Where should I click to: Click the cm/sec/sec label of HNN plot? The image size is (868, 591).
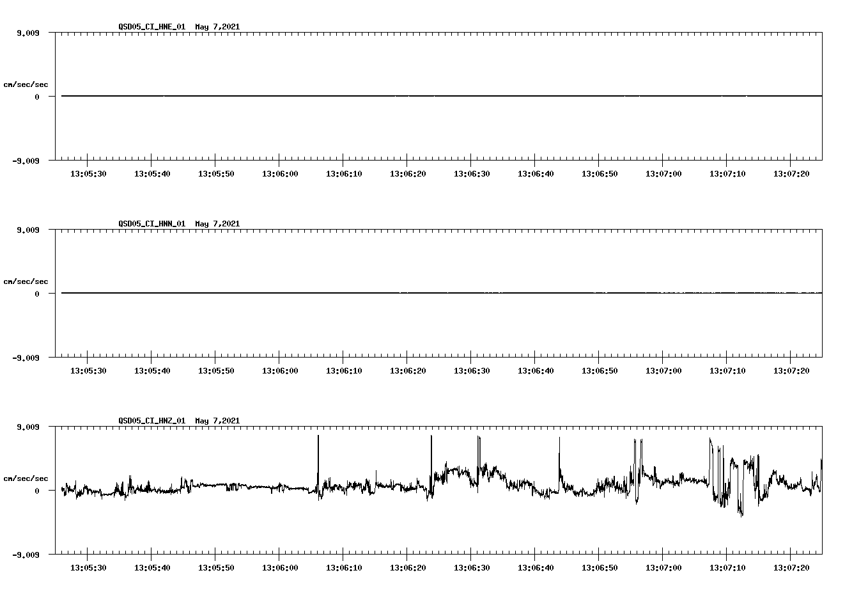pos(26,281)
